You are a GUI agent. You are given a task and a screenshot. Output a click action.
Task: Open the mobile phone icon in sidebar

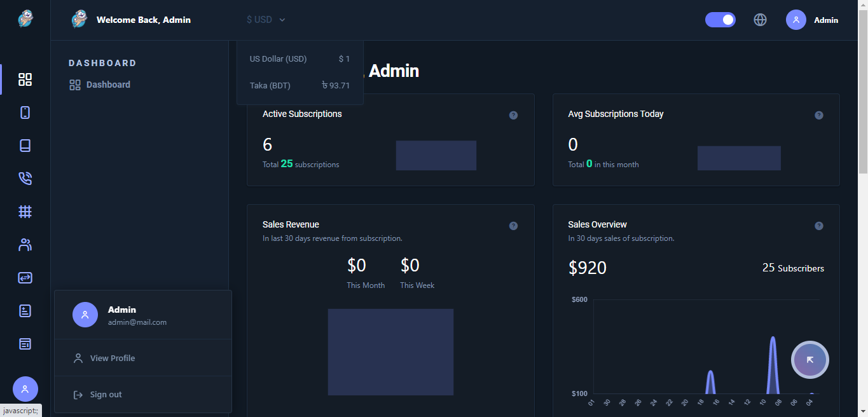click(x=25, y=113)
